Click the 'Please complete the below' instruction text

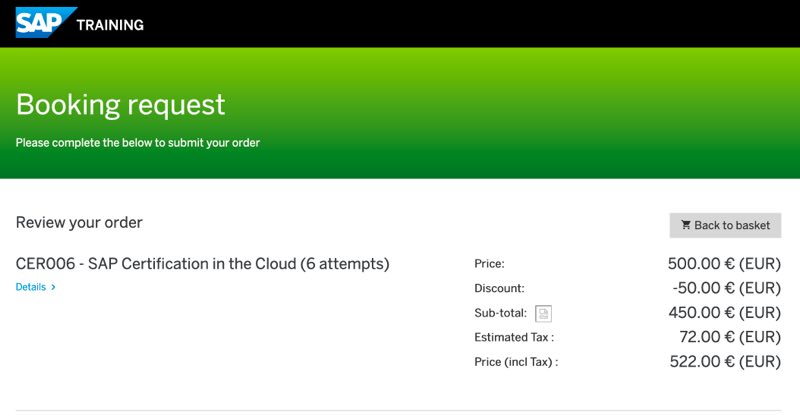tap(137, 143)
